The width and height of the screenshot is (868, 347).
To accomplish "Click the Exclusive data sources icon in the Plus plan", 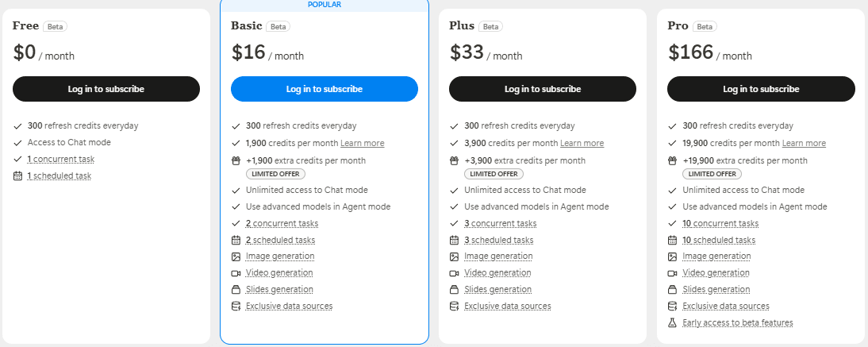I will click(x=454, y=307).
